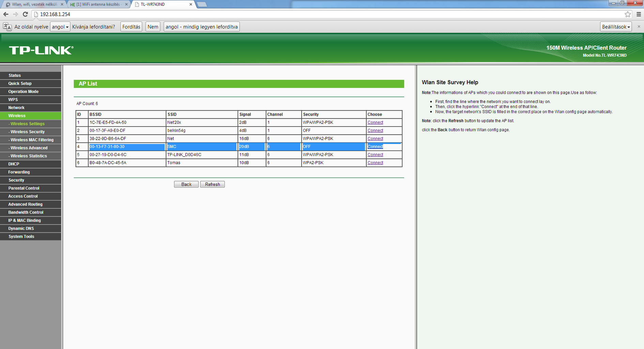Open the Beállítások dropdown
The height and width of the screenshot is (349, 644).
tap(616, 27)
